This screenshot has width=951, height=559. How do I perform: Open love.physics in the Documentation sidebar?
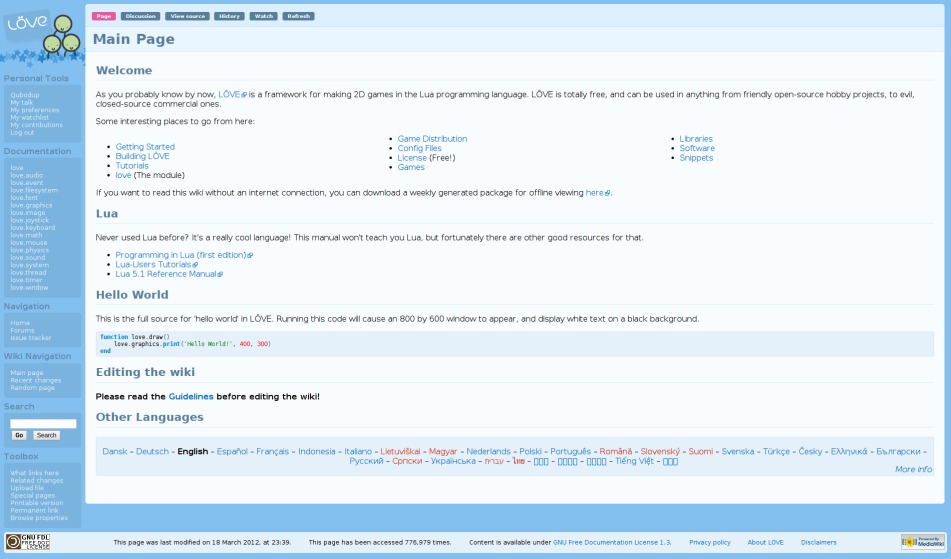pos(29,250)
